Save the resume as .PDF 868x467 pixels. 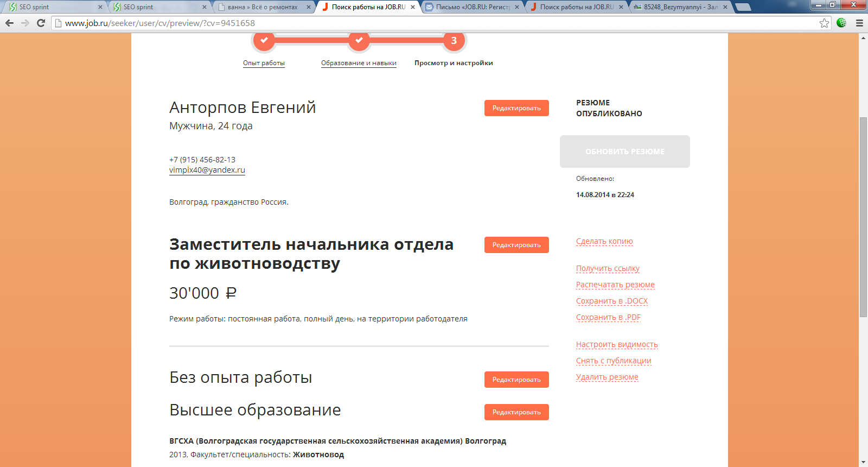[608, 318]
